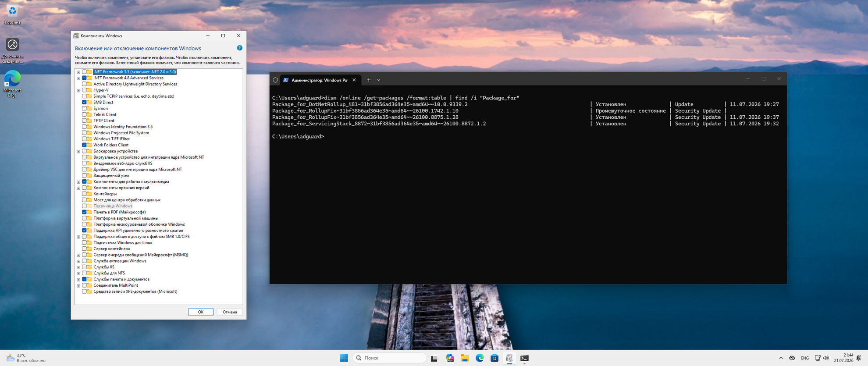Open the terminal new tab dropdown arrow
The image size is (868, 366).
point(379,80)
